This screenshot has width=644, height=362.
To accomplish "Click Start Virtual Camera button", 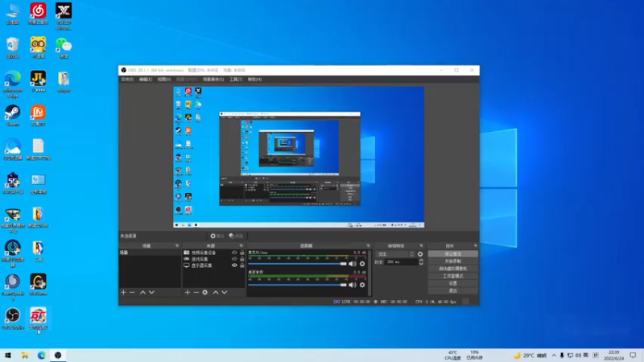I will click(452, 269).
